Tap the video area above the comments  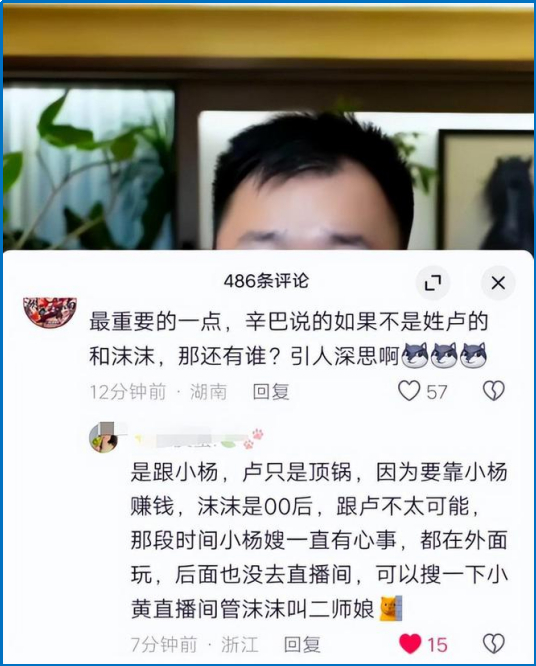(268, 127)
